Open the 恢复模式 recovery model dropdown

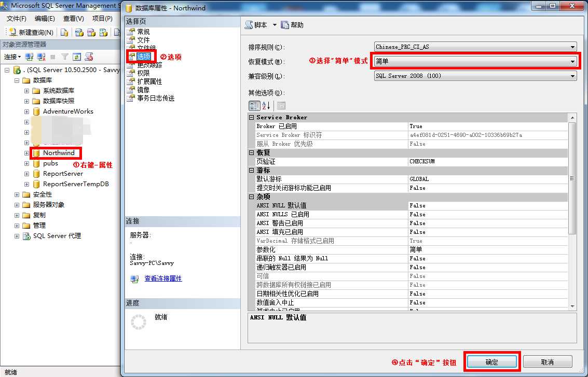point(572,62)
